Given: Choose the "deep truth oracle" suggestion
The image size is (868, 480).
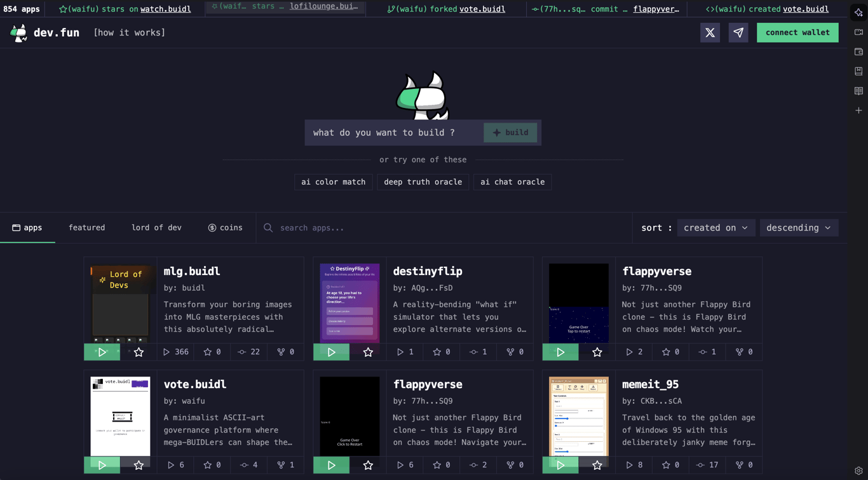Looking at the screenshot, I should point(423,182).
